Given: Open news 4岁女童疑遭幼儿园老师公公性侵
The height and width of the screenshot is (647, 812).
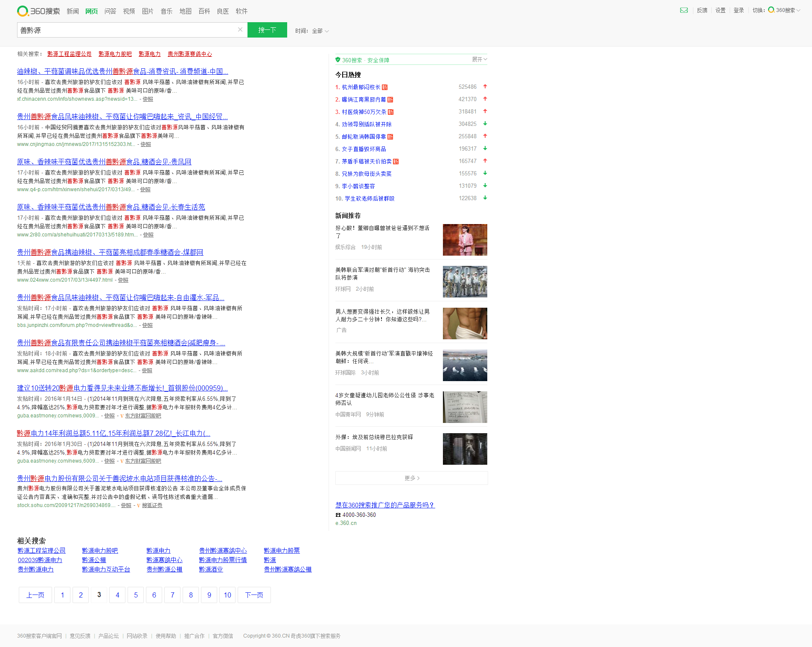Looking at the screenshot, I should point(385,399).
